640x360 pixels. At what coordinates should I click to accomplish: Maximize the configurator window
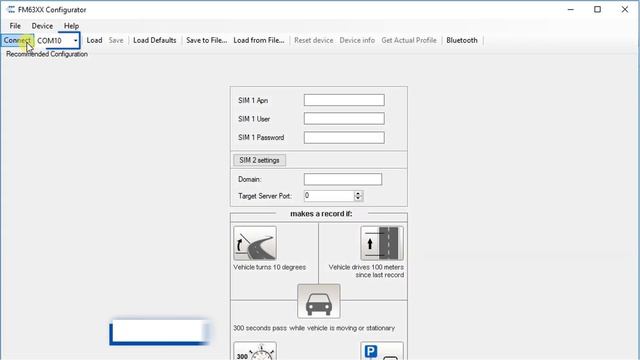(x=598, y=9)
